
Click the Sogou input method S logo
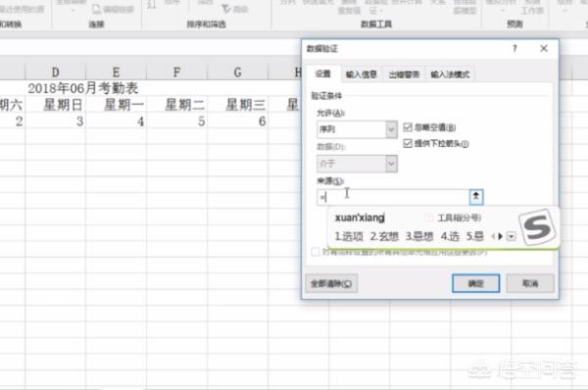[537, 227]
